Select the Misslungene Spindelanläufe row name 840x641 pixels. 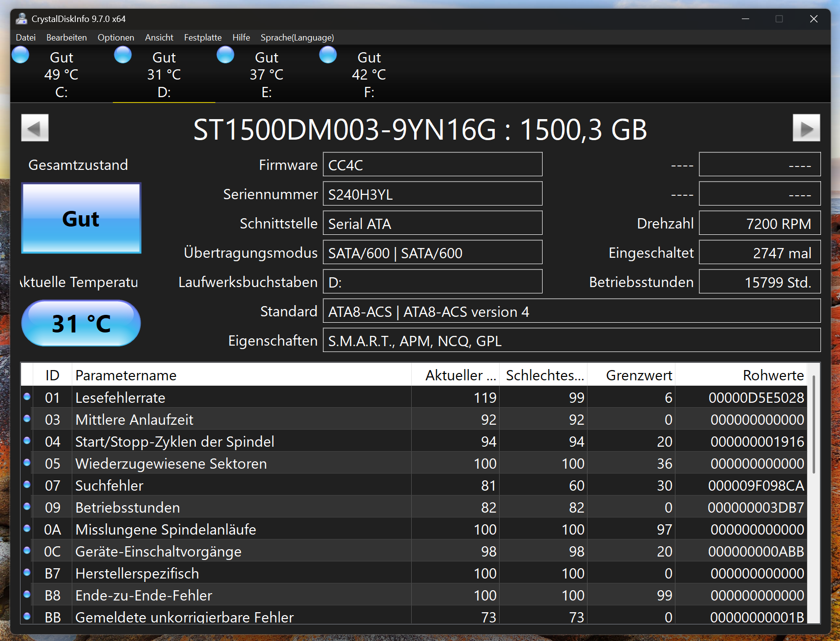(166, 530)
